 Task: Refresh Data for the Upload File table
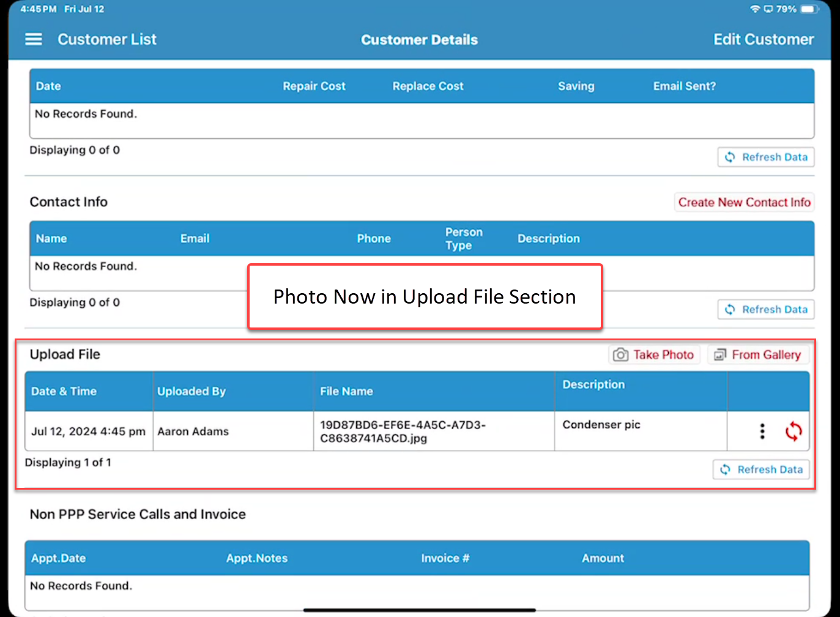coord(761,469)
